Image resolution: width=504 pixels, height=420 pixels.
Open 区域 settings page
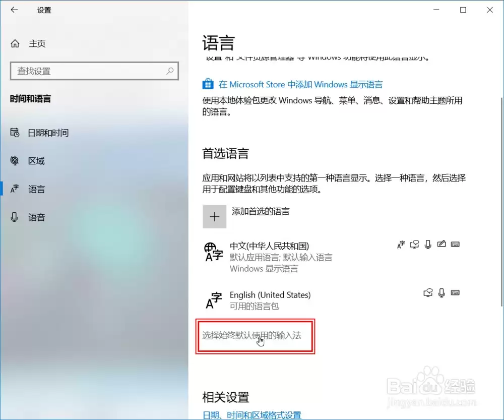click(36, 161)
